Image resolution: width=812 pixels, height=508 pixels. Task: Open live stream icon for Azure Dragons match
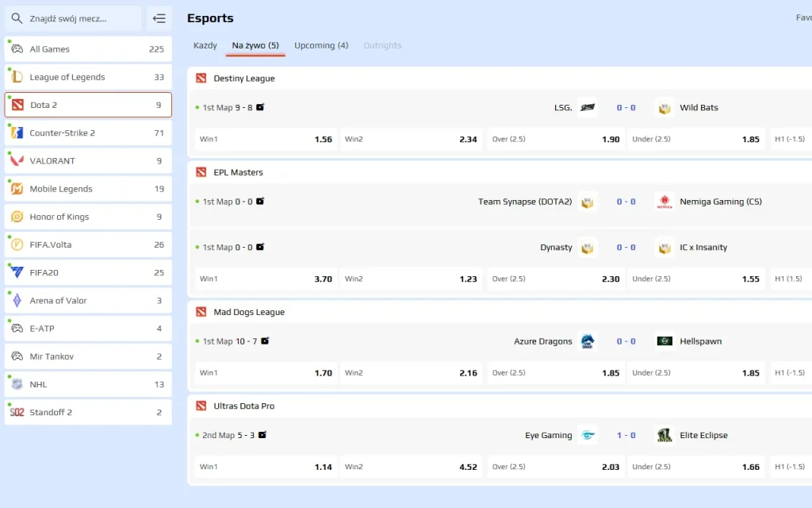click(x=265, y=341)
